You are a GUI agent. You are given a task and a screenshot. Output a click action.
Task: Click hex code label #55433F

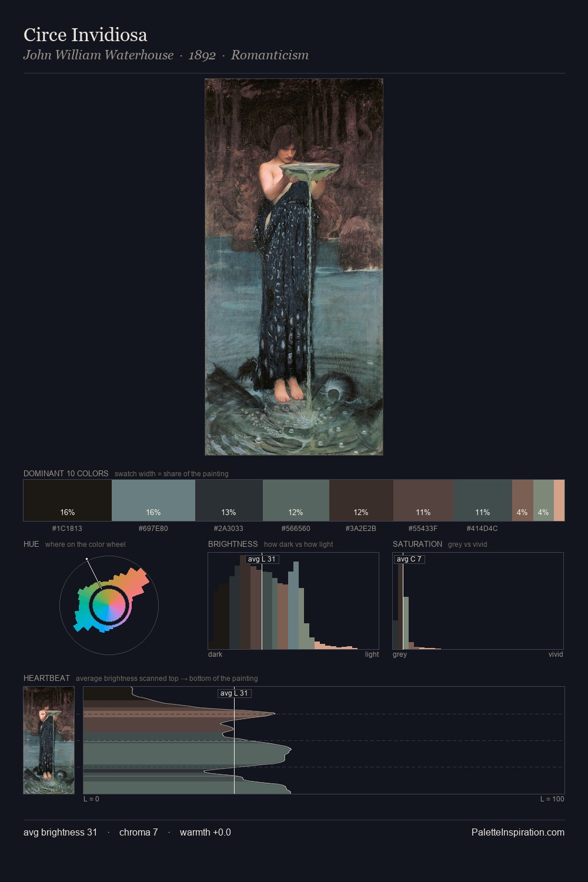pyautogui.click(x=423, y=528)
